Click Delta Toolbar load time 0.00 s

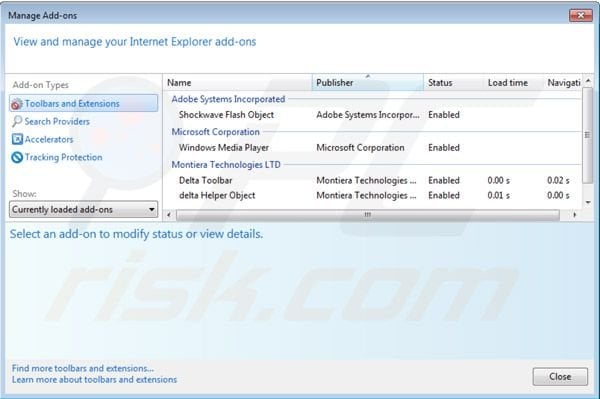(x=499, y=180)
